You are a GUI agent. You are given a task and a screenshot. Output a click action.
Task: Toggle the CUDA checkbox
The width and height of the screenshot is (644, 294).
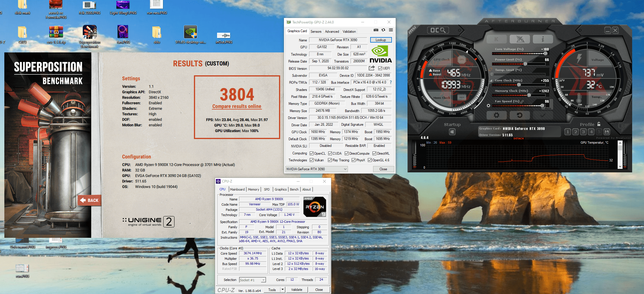330,154
